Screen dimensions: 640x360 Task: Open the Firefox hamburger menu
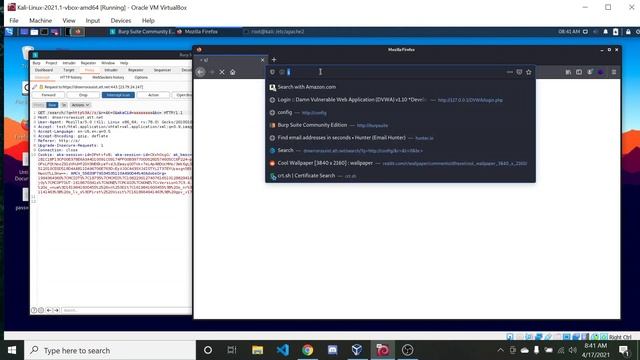614,72
